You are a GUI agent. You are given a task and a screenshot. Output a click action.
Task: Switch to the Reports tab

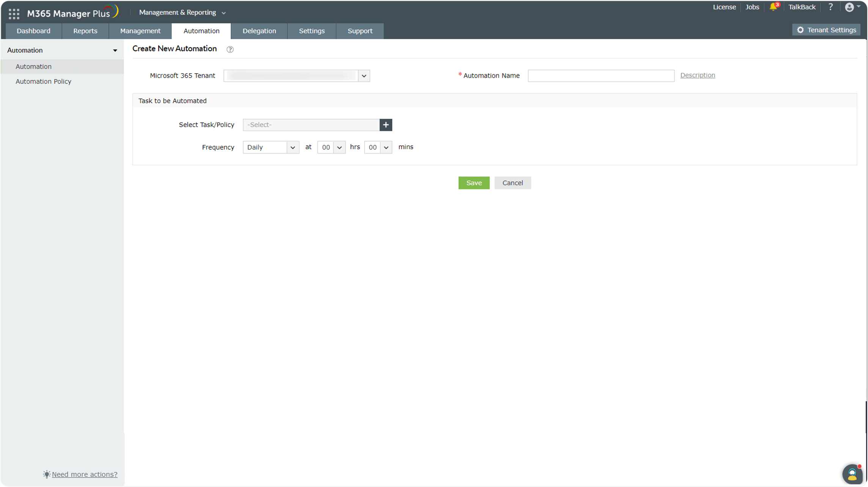click(x=85, y=31)
